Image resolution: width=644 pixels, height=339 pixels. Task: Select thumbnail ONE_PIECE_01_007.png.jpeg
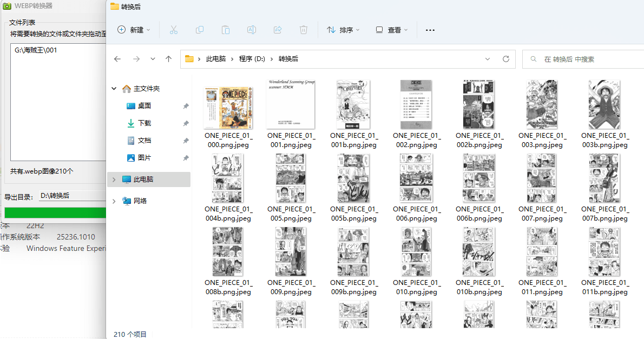pyautogui.click(x=542, y=178)
